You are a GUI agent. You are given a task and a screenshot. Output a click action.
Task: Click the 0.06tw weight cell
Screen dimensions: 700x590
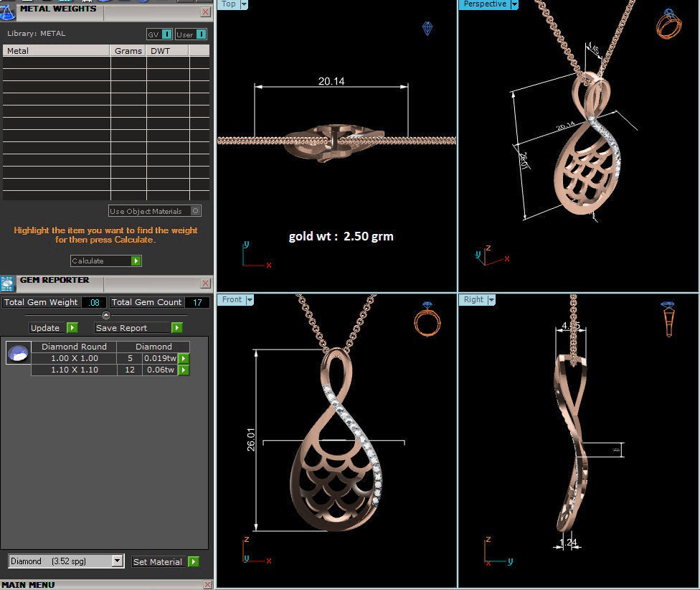click(x=160, y=370)
